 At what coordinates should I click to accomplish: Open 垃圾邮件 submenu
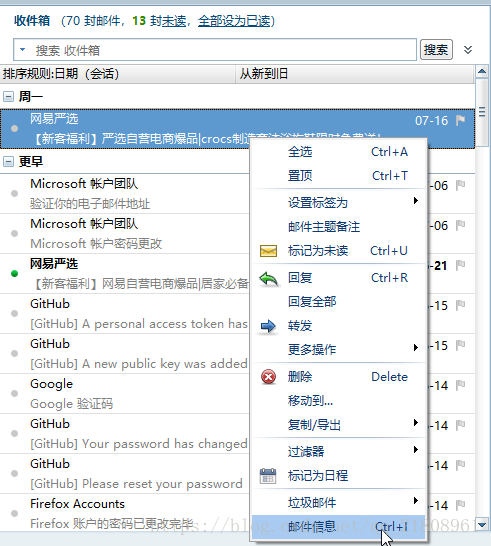tap(338, 502)
